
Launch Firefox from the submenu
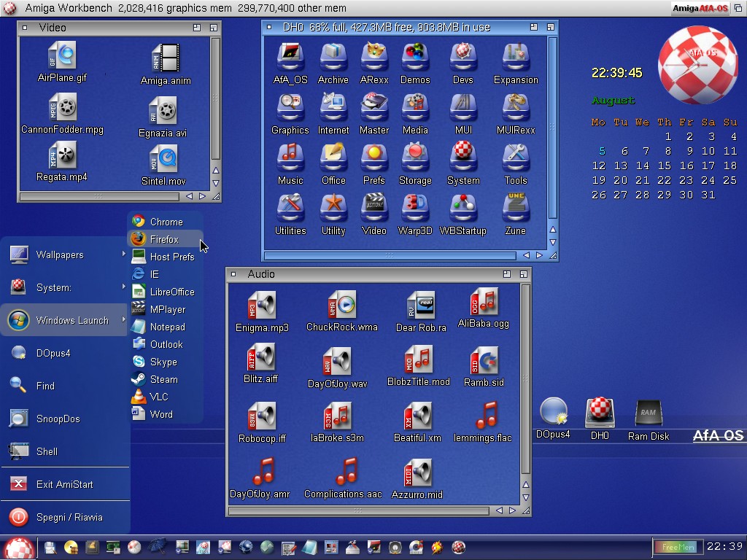[164, 239]
